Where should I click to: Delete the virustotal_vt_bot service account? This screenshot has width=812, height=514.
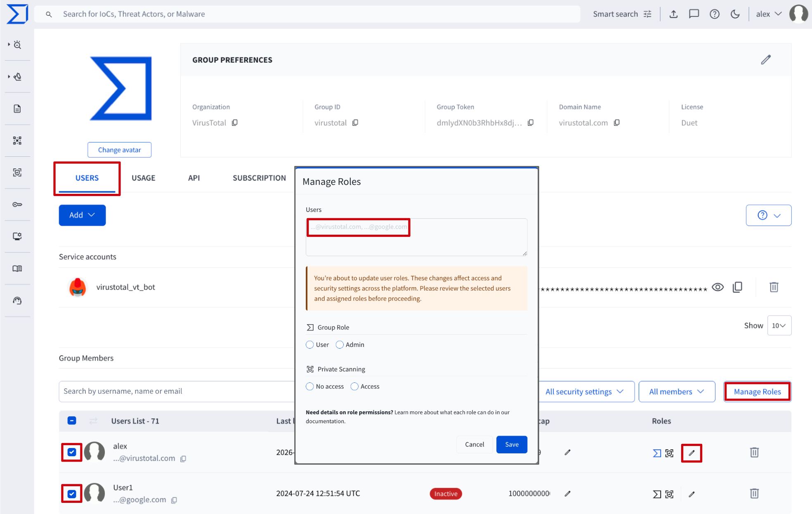774,287
